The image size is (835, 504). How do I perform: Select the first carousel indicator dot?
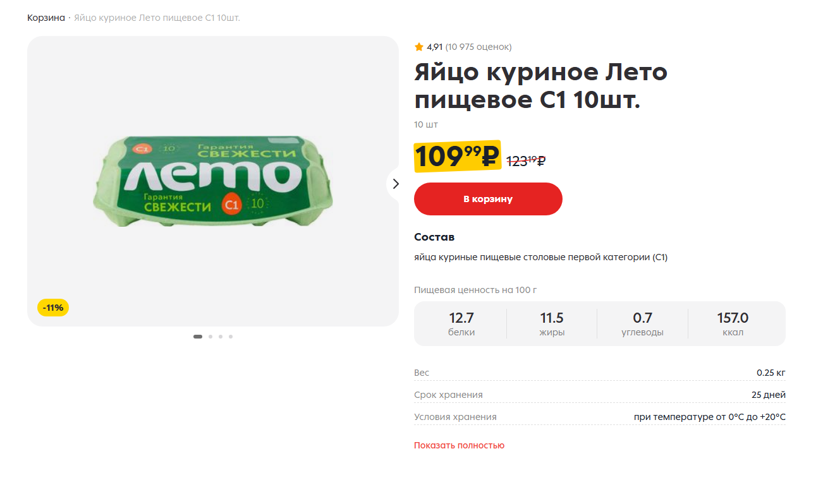click(198, 337)
